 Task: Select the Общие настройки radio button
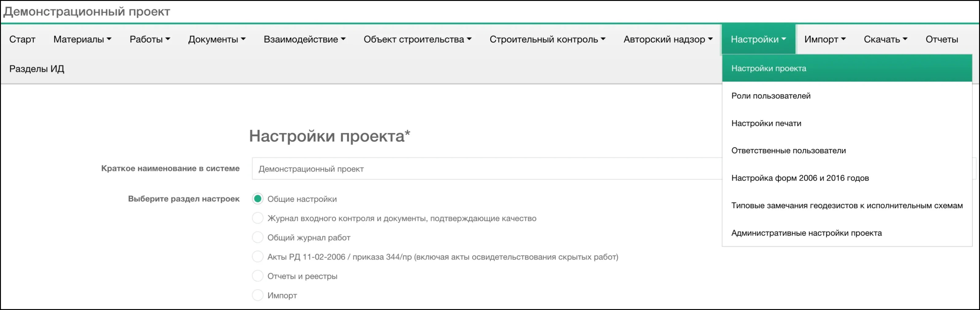point(258,199)
